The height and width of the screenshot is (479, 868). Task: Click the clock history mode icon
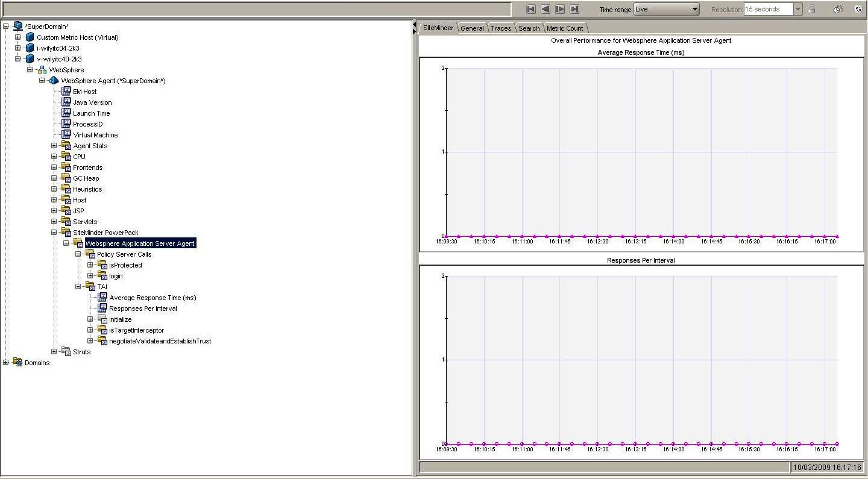coord(838,9)
